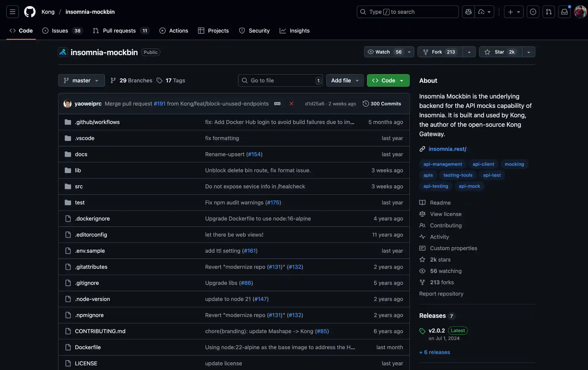Focus the Go to file input
The width and height of the screenshot is (588, 370).
coord(280,80)
